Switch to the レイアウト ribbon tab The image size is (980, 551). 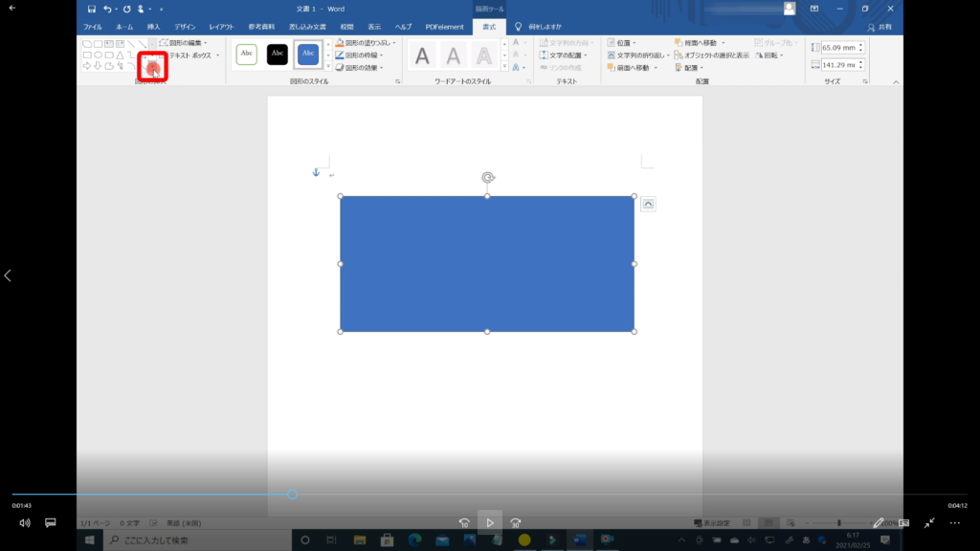[221, 27]
